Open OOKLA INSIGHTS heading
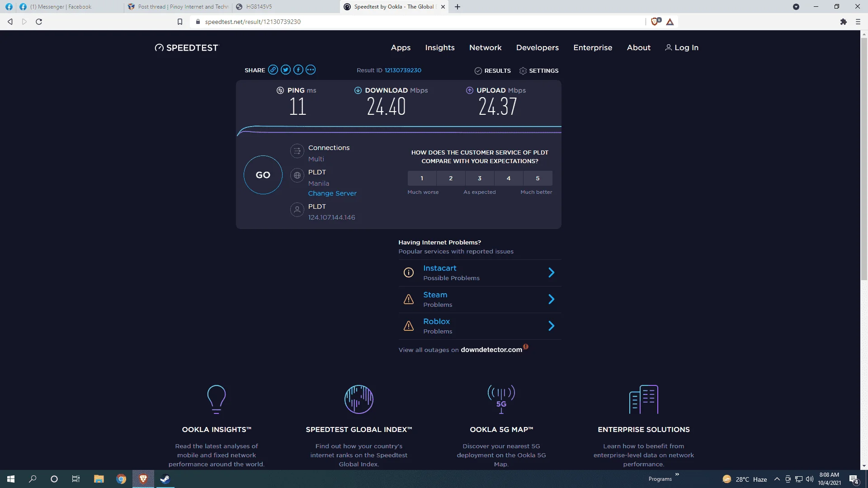 pyautogui.click(x=217, y=430)
